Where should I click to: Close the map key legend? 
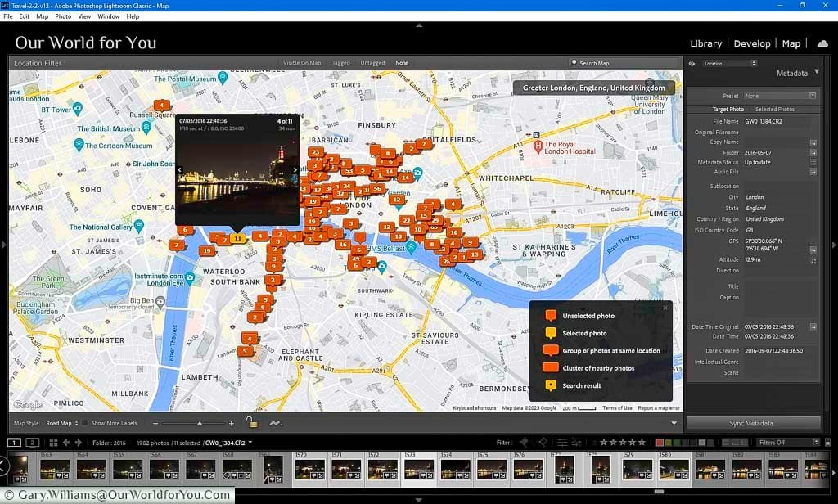tap(665, 308)
